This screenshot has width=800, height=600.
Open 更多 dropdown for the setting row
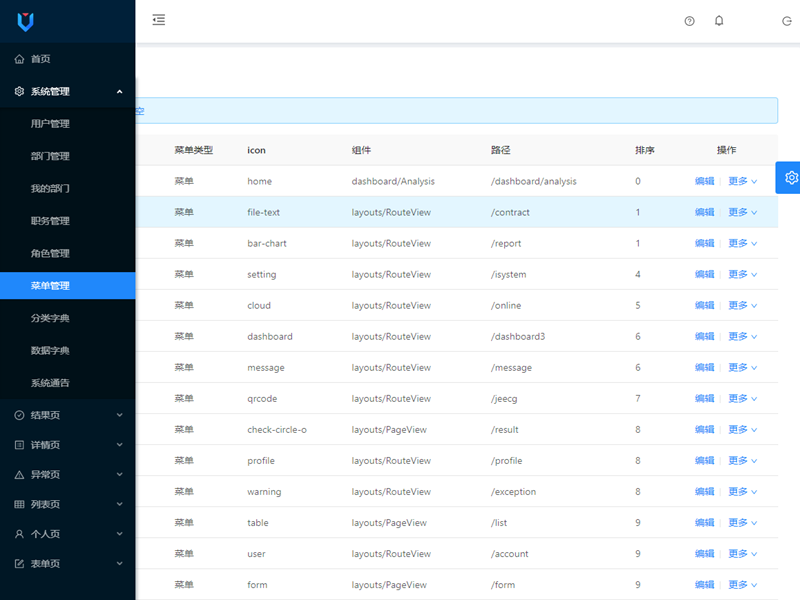pyautogui.click(x=742, y=274)
